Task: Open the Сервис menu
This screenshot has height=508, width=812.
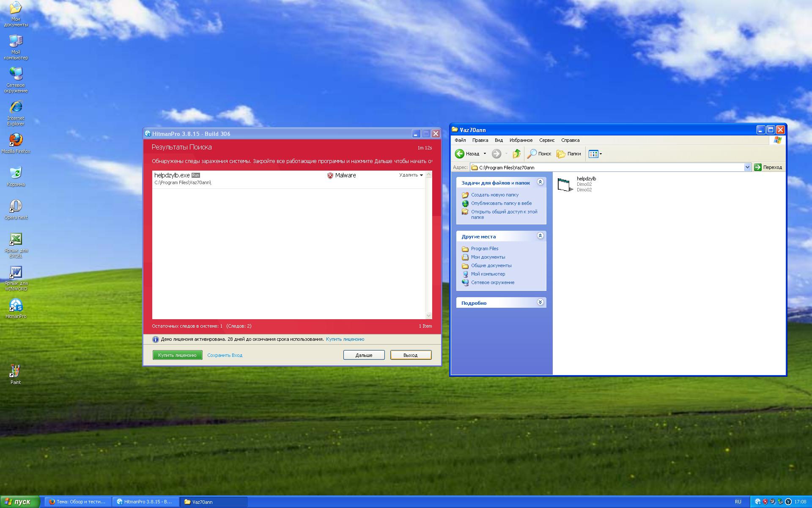Action: coord(546,140)
